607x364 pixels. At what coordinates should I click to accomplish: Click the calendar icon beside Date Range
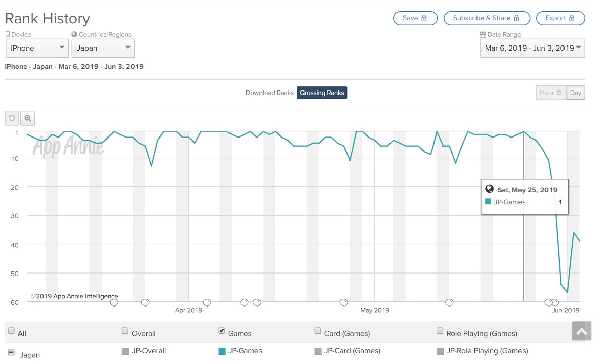point(483,35)
